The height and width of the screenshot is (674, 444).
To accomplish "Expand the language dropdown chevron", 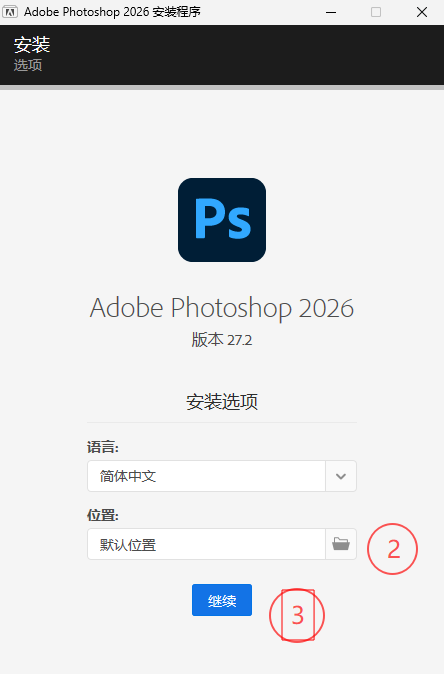I will 341,476.
